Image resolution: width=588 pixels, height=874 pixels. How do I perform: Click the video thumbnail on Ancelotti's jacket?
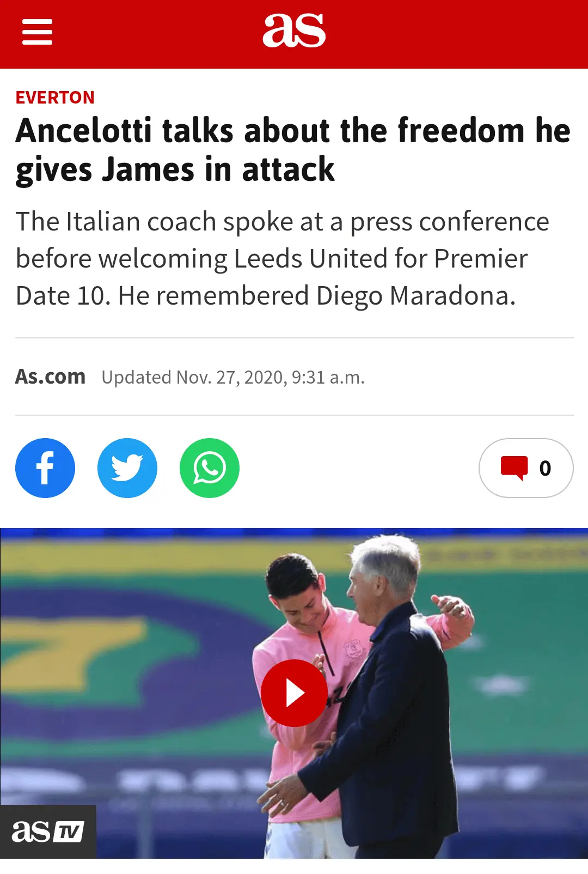click(x=397, y=736)
